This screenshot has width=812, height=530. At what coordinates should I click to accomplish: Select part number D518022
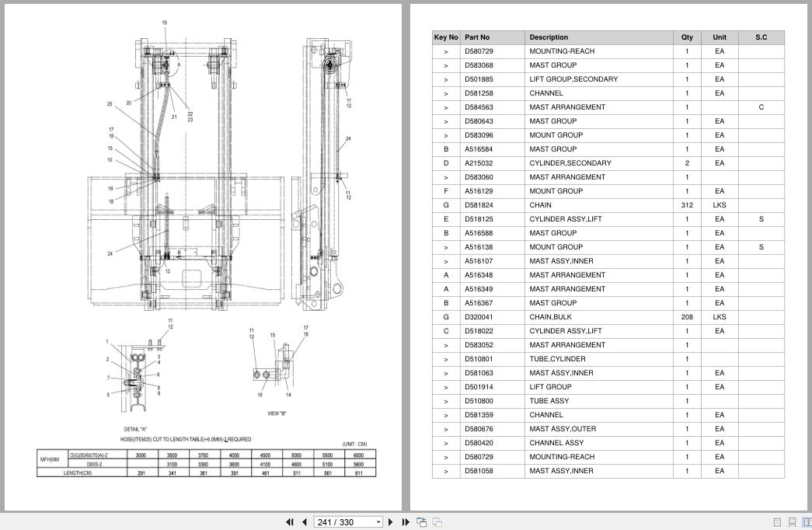479,331
